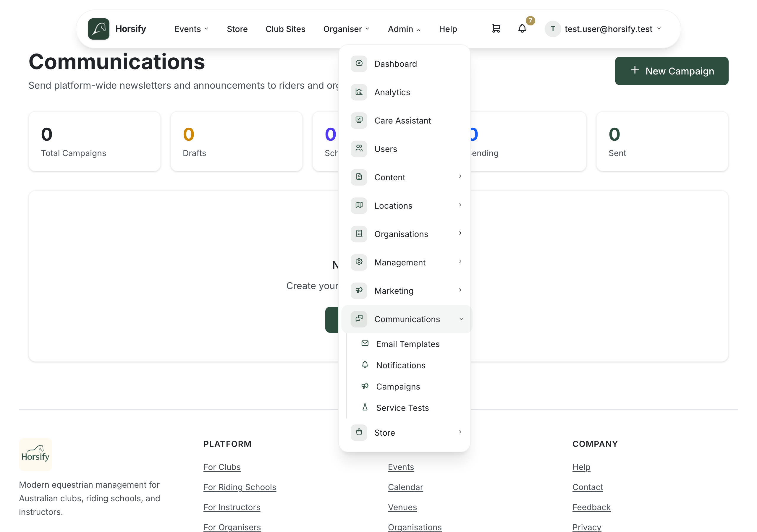Click the Management gear icon
Image resolution: width=757 pixels, height=532 pixels.
(x=359, y=262)
